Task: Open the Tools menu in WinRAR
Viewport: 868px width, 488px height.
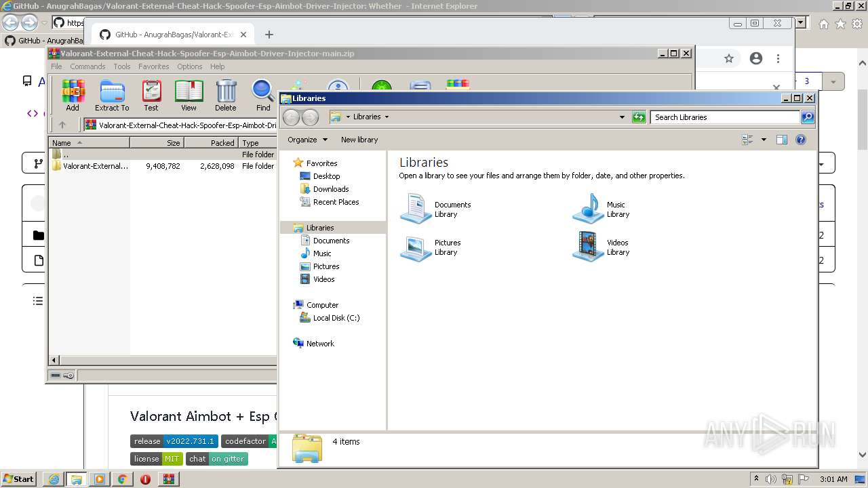Action: point(122,66)
